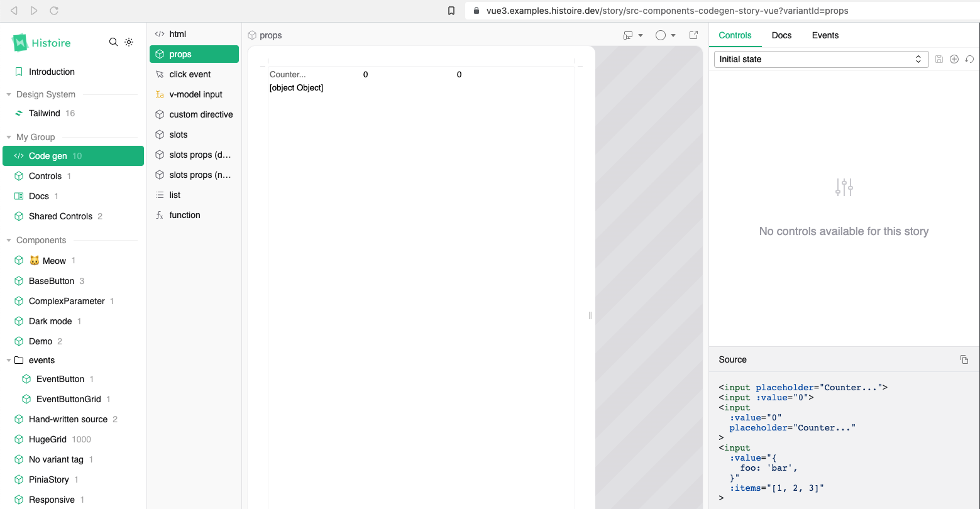
Task: Collapse the events folder
Action: point(9,360)
